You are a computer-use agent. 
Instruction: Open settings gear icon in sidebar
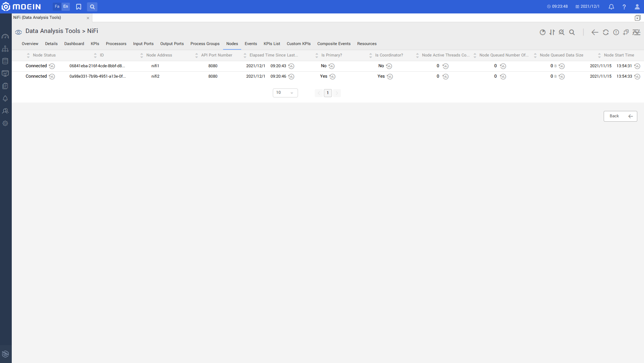(5, 123)
